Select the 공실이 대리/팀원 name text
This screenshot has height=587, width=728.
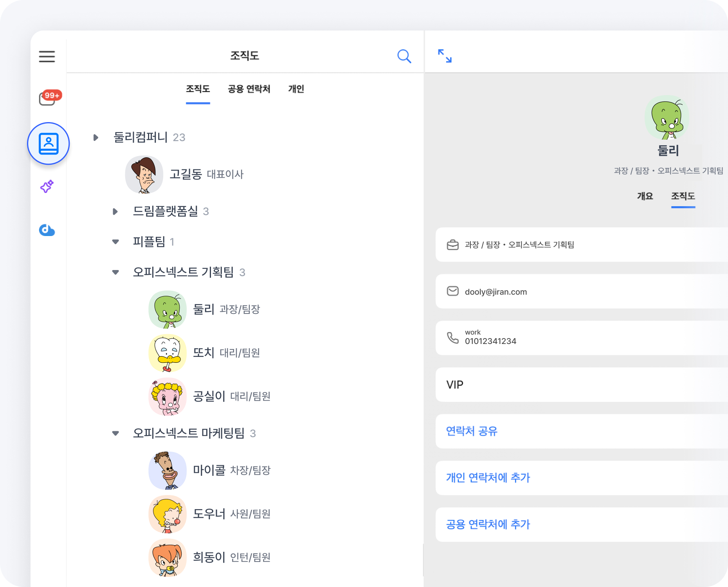(232, 396)
